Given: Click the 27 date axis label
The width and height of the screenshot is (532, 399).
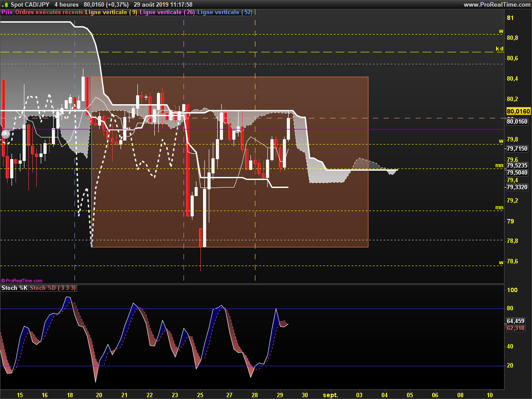Looking at the screenshot, I should (229, 395).
